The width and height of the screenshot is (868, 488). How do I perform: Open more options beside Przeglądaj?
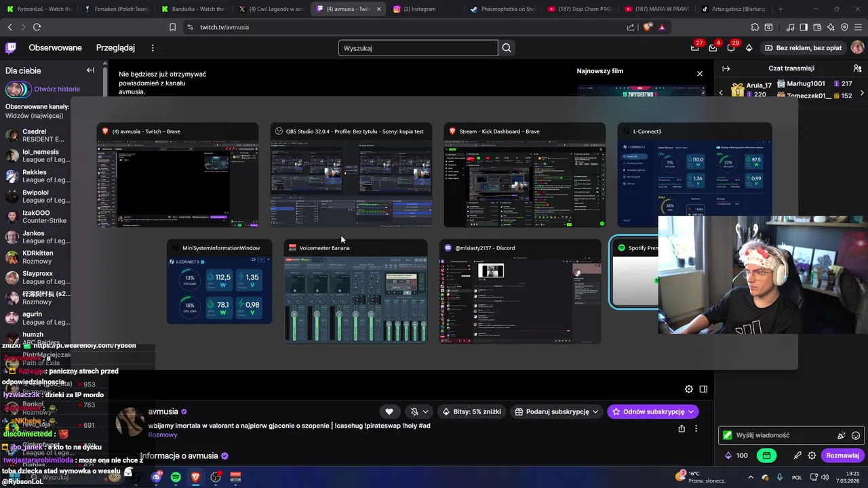[x=153, y=48]
